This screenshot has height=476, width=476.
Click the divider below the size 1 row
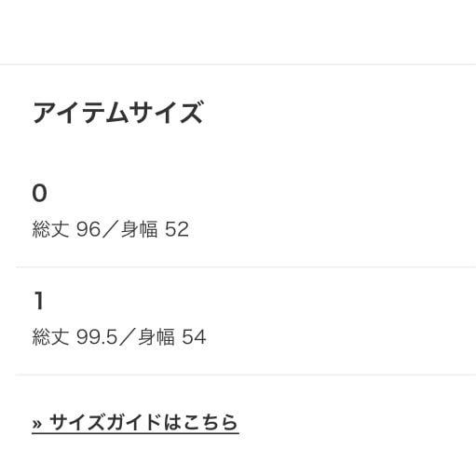(x=246, y=374)
